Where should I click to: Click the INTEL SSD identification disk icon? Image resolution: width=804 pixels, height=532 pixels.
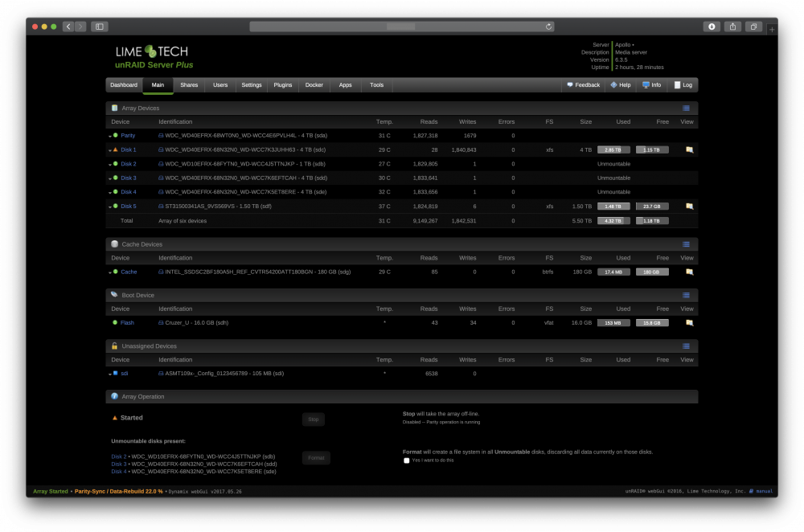point(161,272)
